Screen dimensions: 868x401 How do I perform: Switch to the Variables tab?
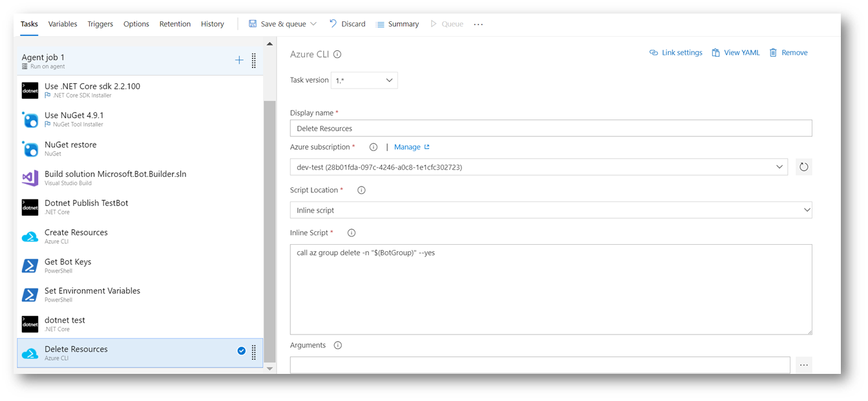click(x=63, y=25)
